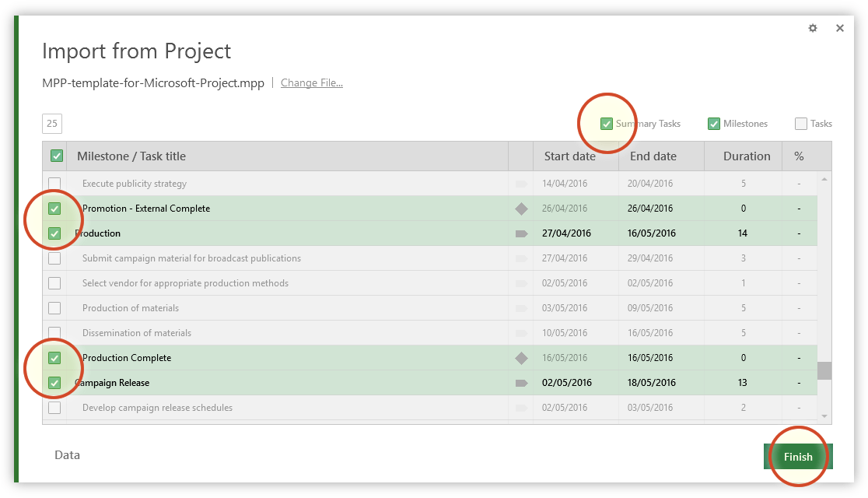The height and width of the screenshot is (498, 868).
Task: Click the milestone diamond icon beside Production Complete
Action: click(520, 358)
